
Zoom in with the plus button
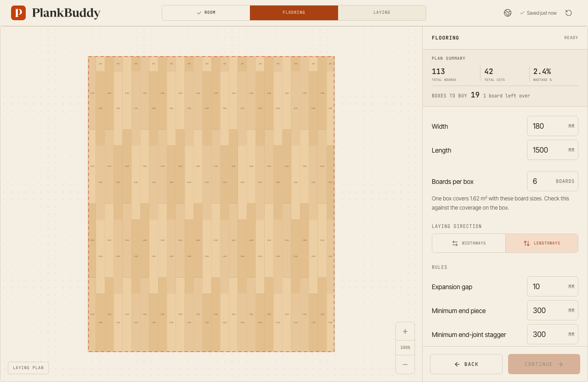click(405, 331)
